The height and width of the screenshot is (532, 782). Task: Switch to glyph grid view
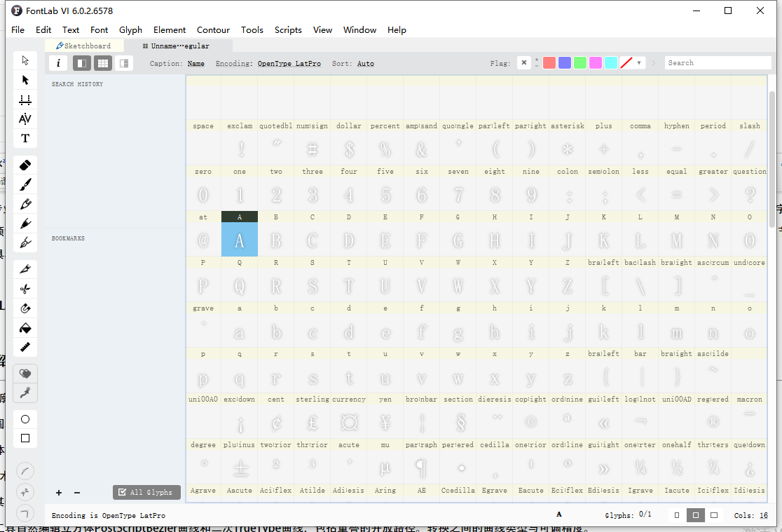tap(103, 63)
